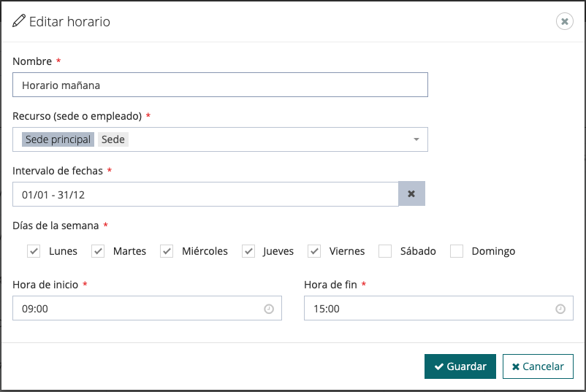Click the clock icon in Hora de inicio
This screenshot has width=586, height=392.
point(269,309)
